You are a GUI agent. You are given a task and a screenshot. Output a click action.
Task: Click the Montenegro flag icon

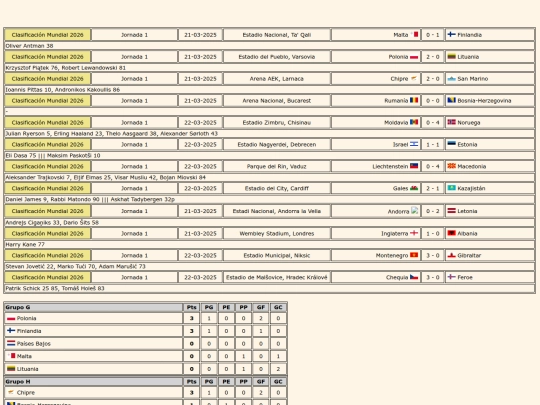pyautogui.click(x=414, y=255)
